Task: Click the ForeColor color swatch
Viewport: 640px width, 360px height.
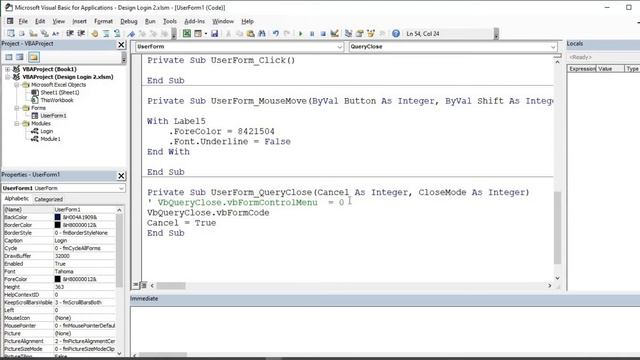Action: pos(58,279)
